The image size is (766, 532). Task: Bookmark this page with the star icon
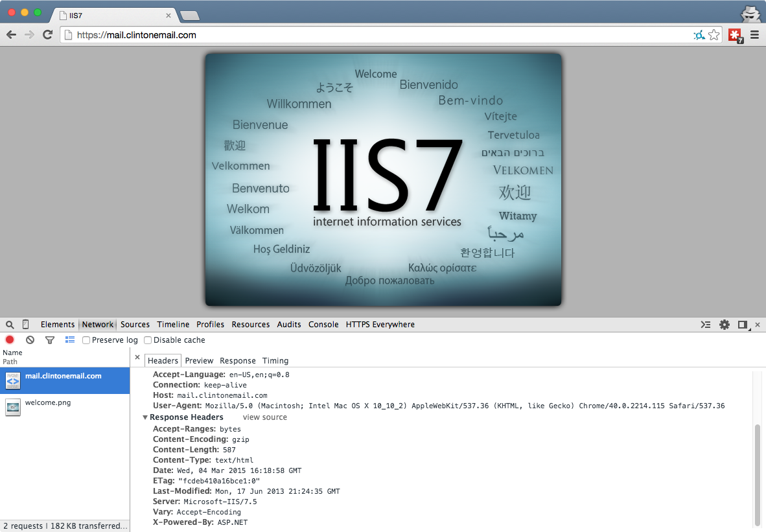714,35
